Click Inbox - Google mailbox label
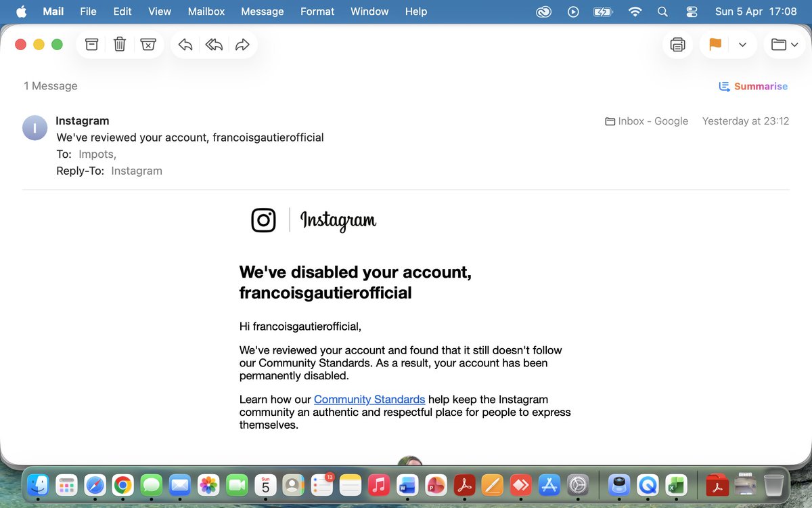The width and height of the screenshot is (812, 508). click(646, 121)
